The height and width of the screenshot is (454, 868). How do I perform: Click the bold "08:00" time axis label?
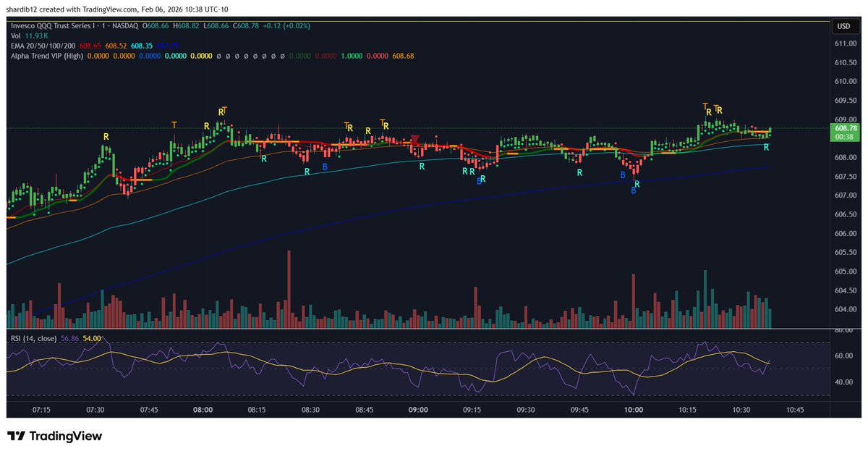click(x=203, y=409)
